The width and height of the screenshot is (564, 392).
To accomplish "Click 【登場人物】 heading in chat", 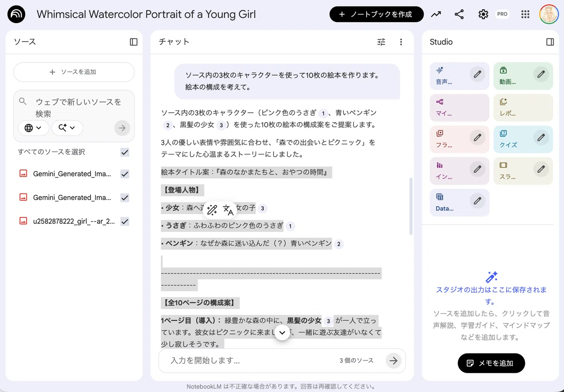I will pos(182,190).
